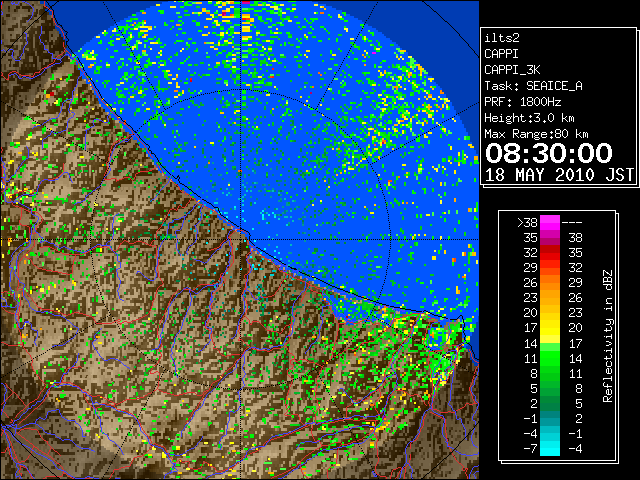This screenshot has height=480, width=640.
Task: Click the 'PRF: 1800Hz' line
Action: [x=523, y=102]
